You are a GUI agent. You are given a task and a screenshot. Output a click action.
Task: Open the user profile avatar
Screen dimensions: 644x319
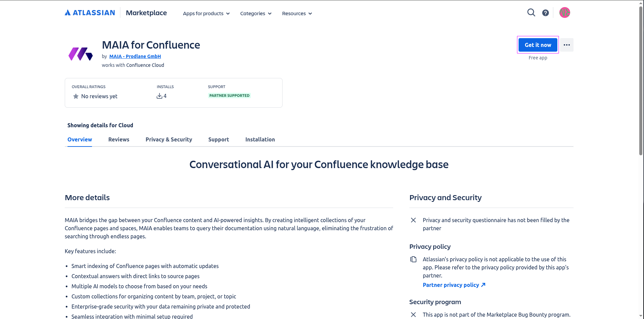pos(565,13)
